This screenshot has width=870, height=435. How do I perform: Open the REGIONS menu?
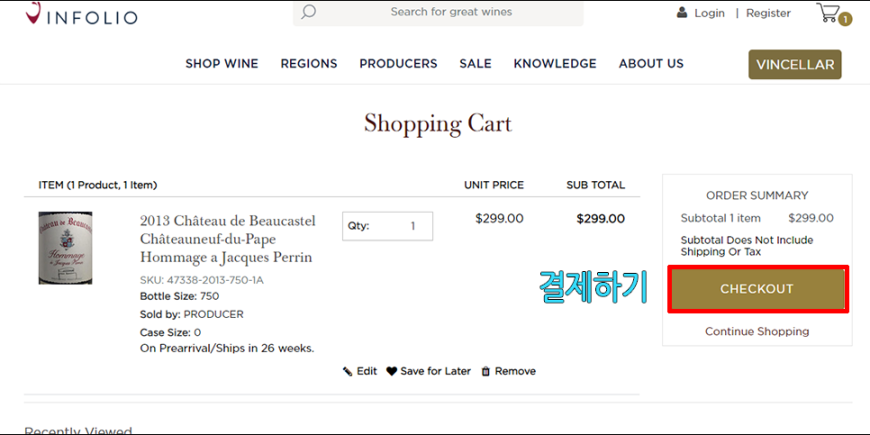[309, 64]
